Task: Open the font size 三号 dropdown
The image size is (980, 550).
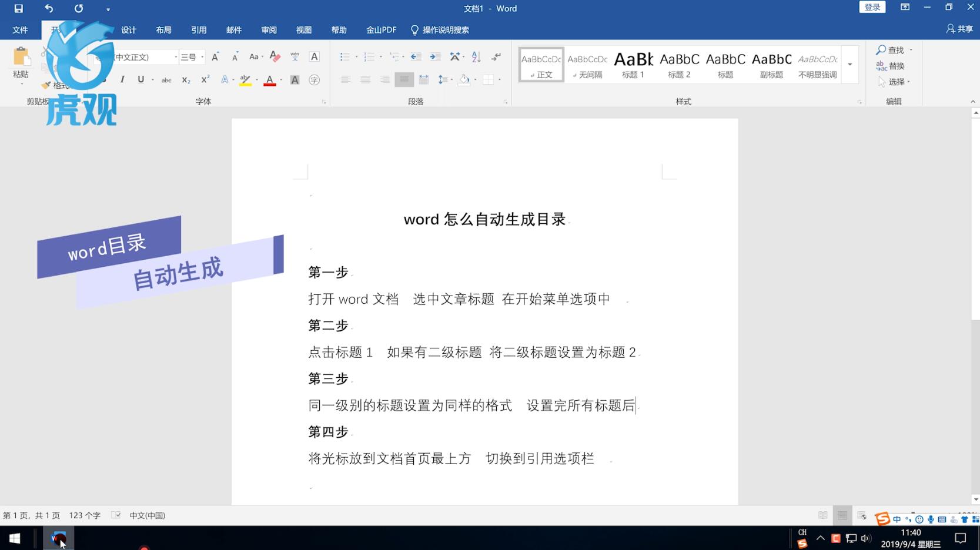Action: tap(202, 57)
